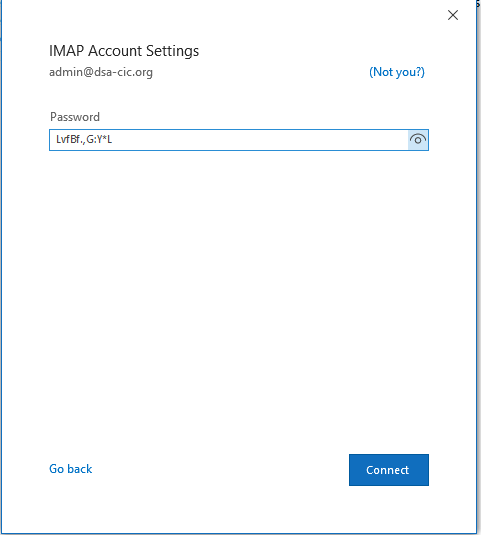Place the cursor after LvfBf.,G:Y*L in the password box
Screen dimensions: 481x535
[113, 140]
